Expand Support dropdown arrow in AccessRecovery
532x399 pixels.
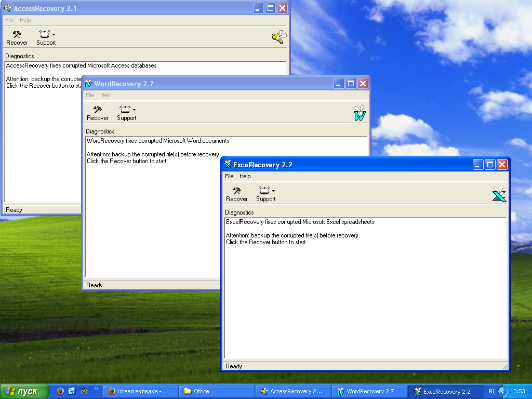click(54, 34)
